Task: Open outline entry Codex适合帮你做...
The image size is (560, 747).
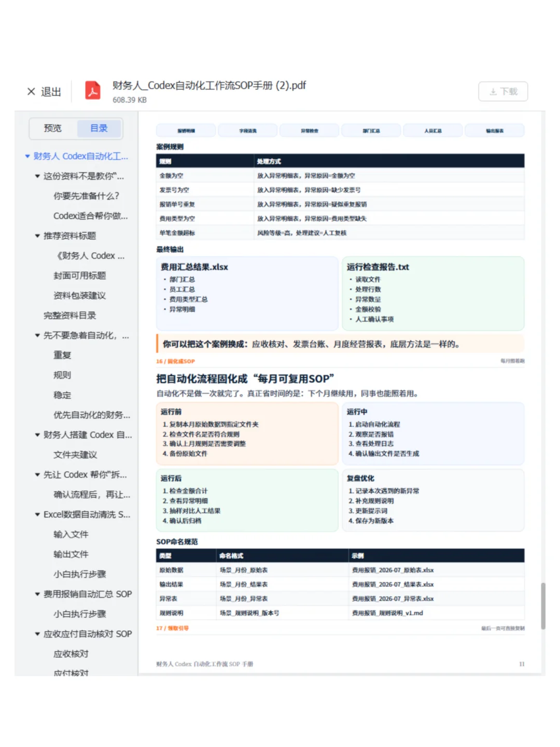Action: (91, 216)
